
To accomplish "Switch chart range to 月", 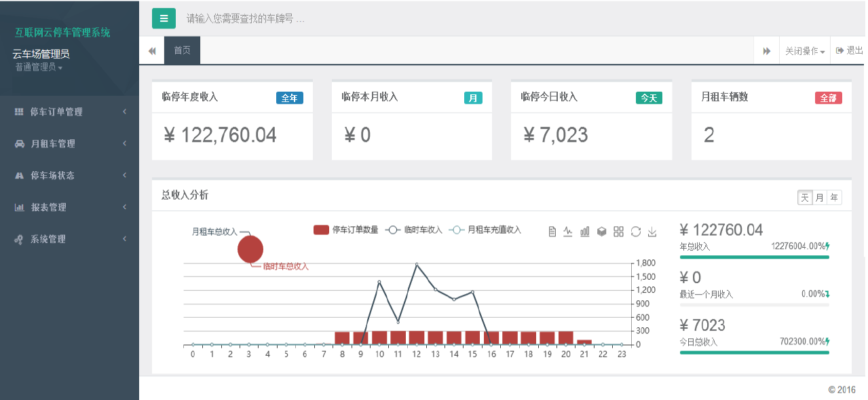I will tap(820, 198).
